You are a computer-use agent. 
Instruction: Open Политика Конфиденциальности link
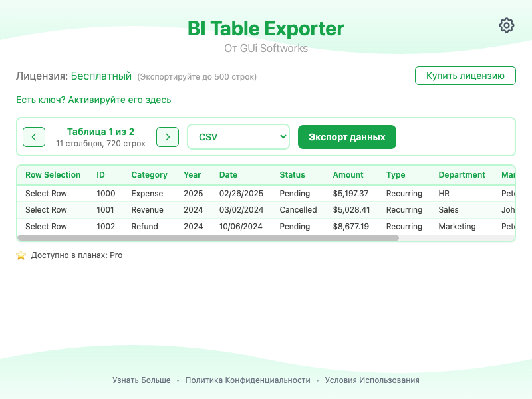[247, 380]
